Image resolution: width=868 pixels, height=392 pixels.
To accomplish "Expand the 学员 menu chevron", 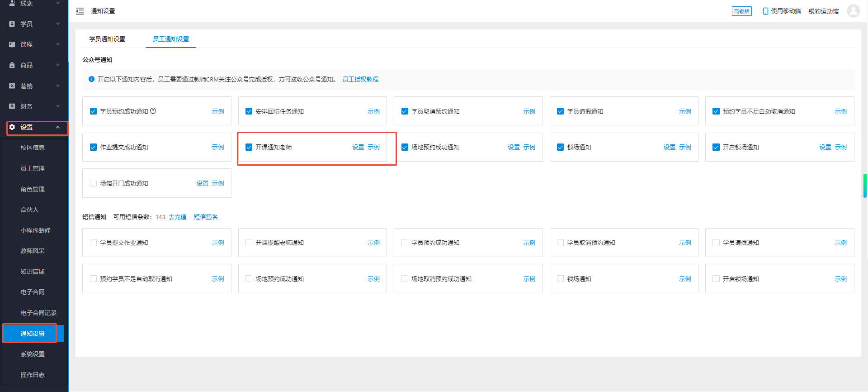I will 58,24.
